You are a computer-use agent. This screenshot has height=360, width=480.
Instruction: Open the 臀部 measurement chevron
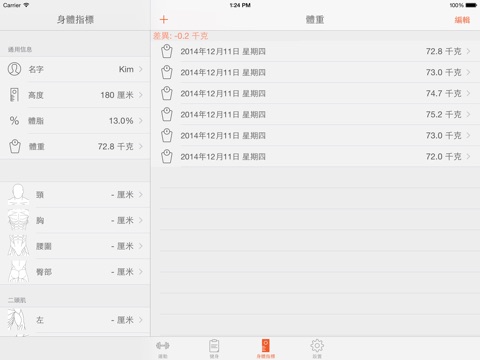tap(141, 272)
